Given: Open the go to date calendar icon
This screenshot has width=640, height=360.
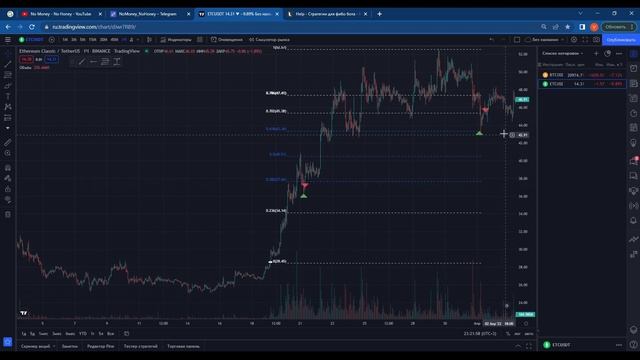Looking at the screenshot, I should tap(127, 333).
